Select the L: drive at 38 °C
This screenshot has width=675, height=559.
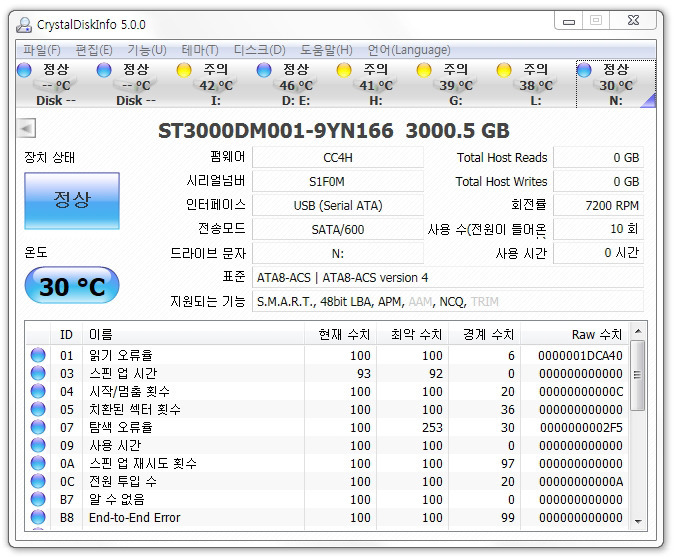(x=536, y=84)
